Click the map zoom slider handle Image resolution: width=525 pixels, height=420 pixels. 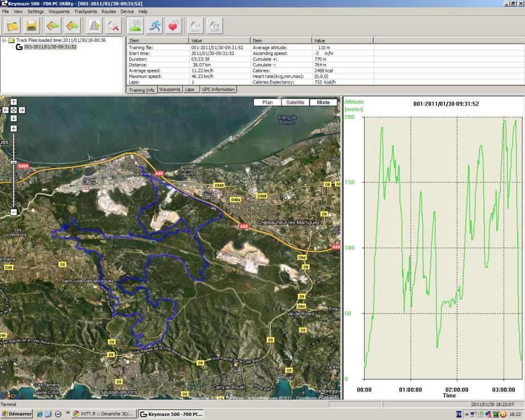(x=14, y=162)
